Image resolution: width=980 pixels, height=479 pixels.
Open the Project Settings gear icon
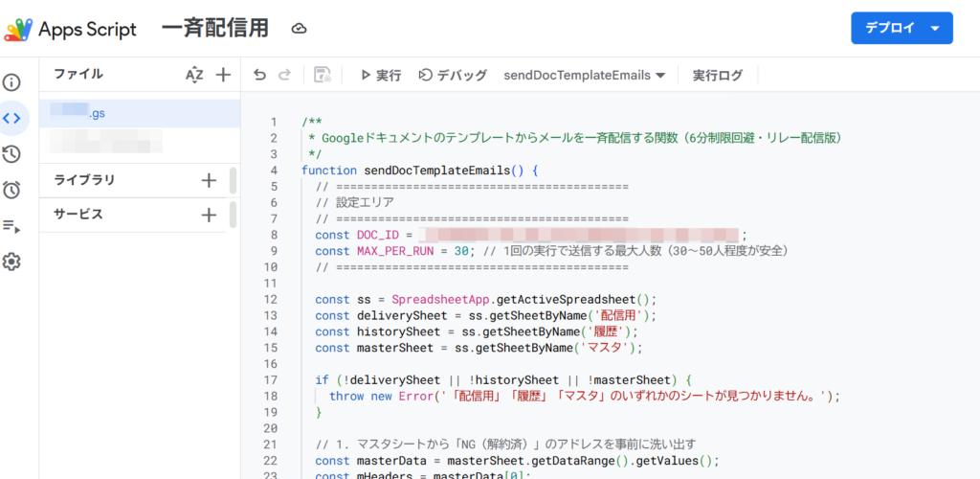pyautogui.click(x=11, y=262)
